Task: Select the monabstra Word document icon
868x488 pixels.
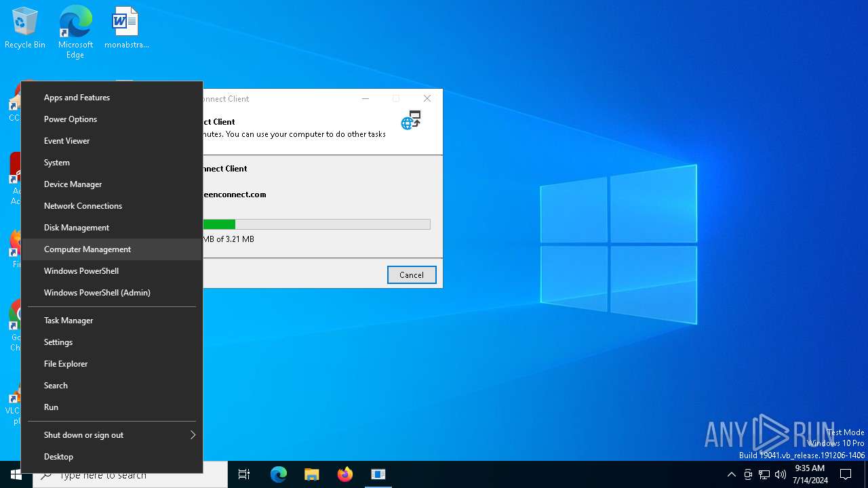Action: click(126, 28)
